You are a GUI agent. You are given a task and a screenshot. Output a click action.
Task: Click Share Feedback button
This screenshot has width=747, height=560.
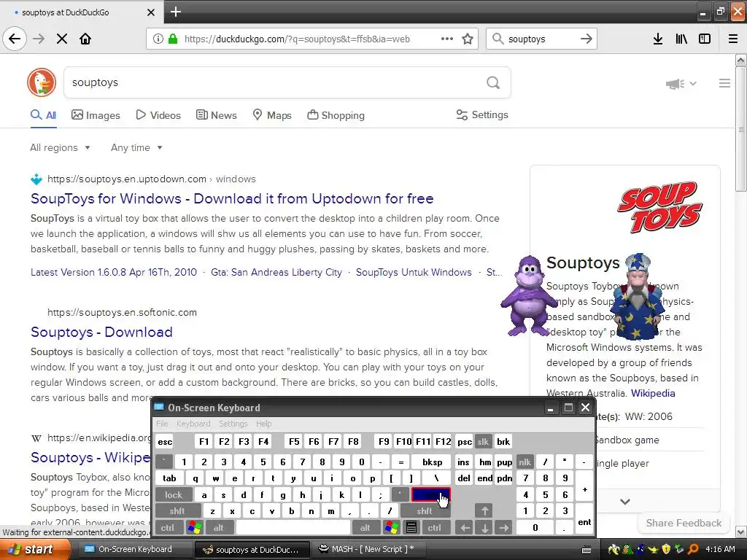click(684, 523)
